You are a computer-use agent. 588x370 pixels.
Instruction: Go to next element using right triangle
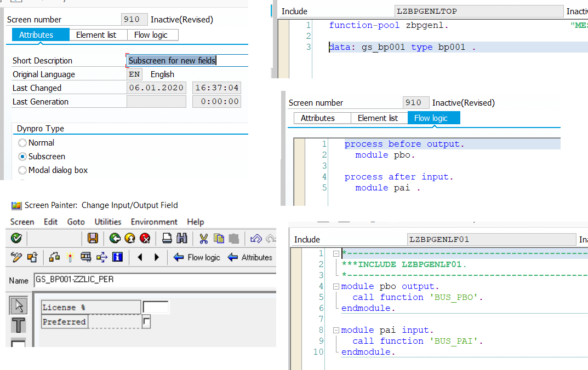[x=156, y=257]
